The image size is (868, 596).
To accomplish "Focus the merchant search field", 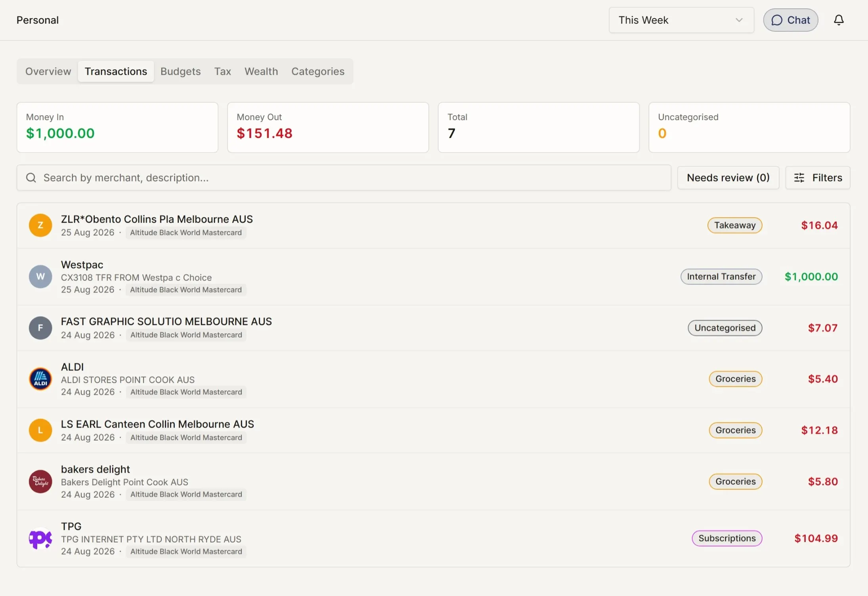I will click(x=344, y=178).
